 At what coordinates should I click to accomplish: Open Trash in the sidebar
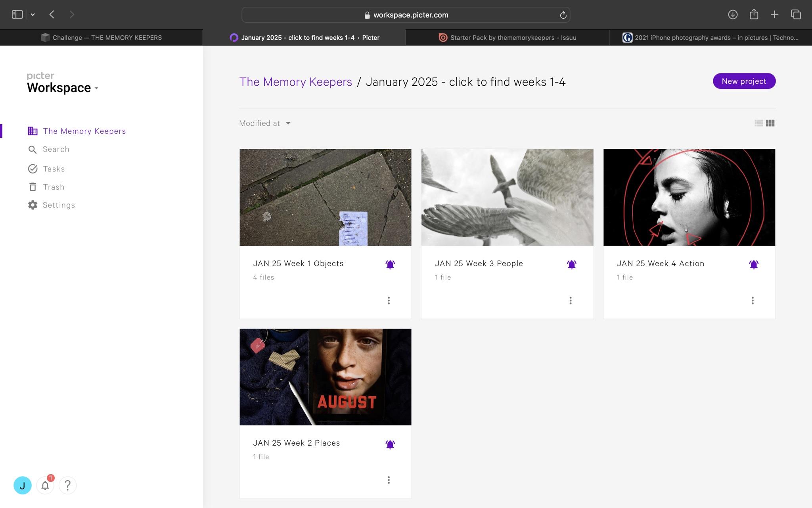tap(53, 187)
